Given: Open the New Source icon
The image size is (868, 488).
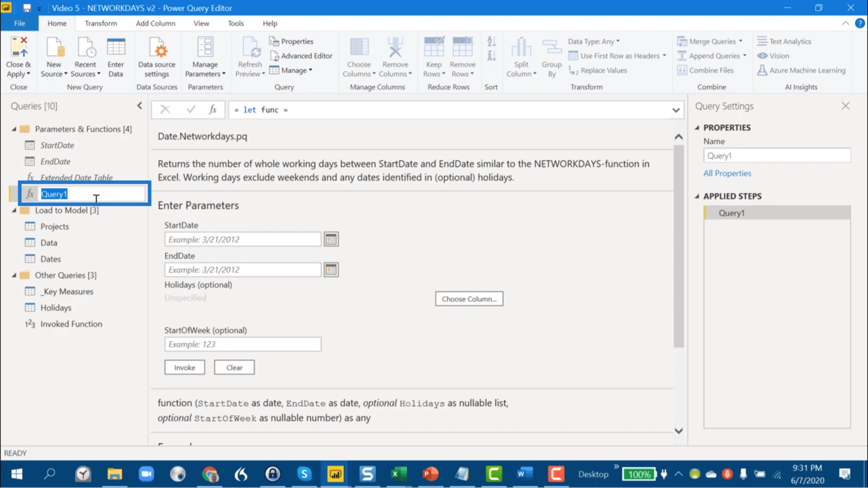Looking at the screenshot, I should (x=54, y=47).
